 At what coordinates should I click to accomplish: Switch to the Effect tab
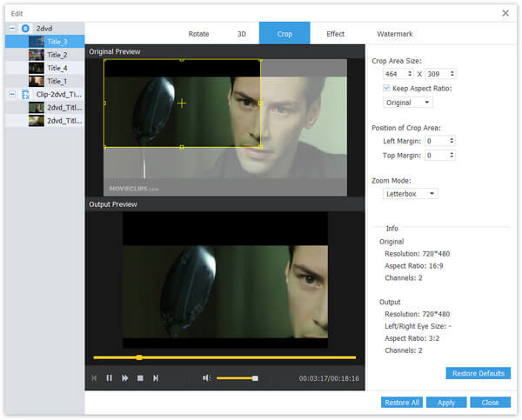point(335,34)
